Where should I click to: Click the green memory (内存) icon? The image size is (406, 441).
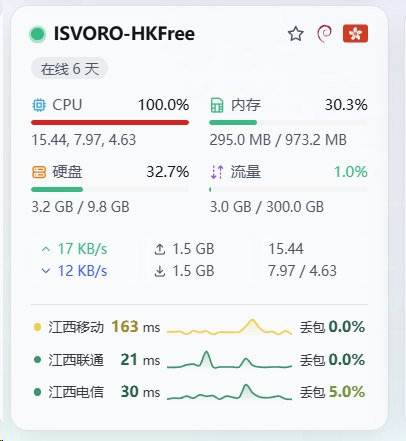217,105
